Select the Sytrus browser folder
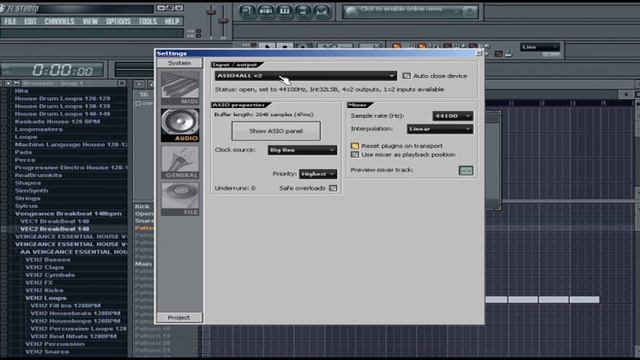640x360 pixels. tap(26, 206)
